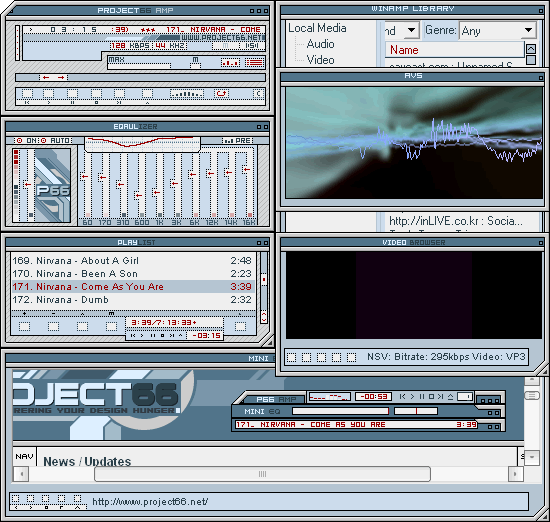Image resolution: width=550 pixels, height=522 pixels.
Task: Click the AVS visualization display
Action: coord(414,142)
